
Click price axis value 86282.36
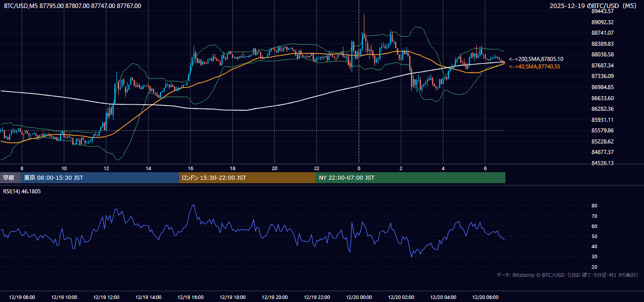click(x=603, y=109)
